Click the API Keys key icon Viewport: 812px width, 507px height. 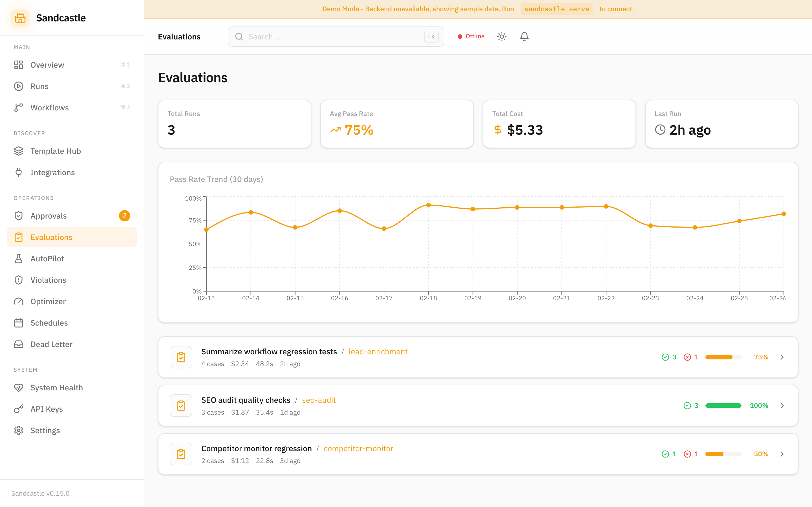pyautogui.click(x=18, y=409)
